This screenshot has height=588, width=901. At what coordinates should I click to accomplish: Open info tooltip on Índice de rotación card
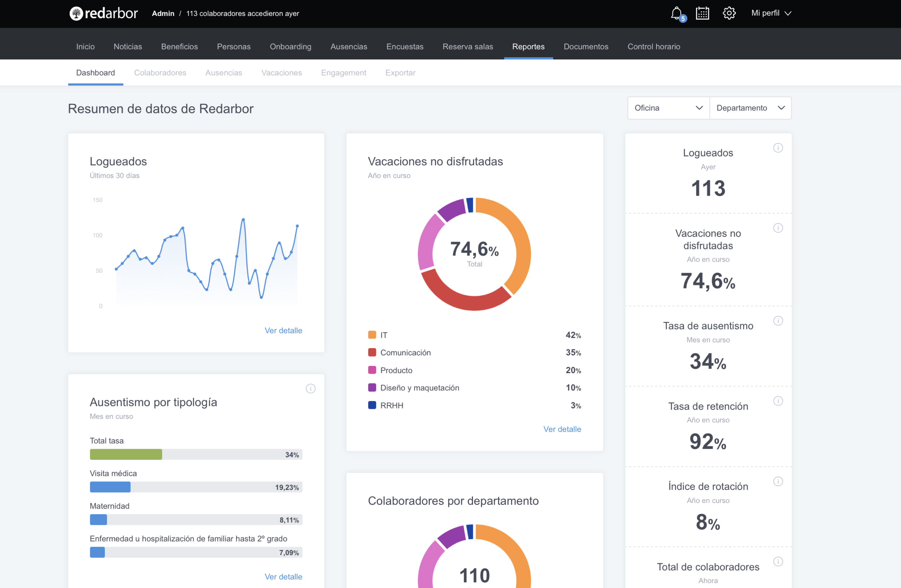tap(778, 481)
